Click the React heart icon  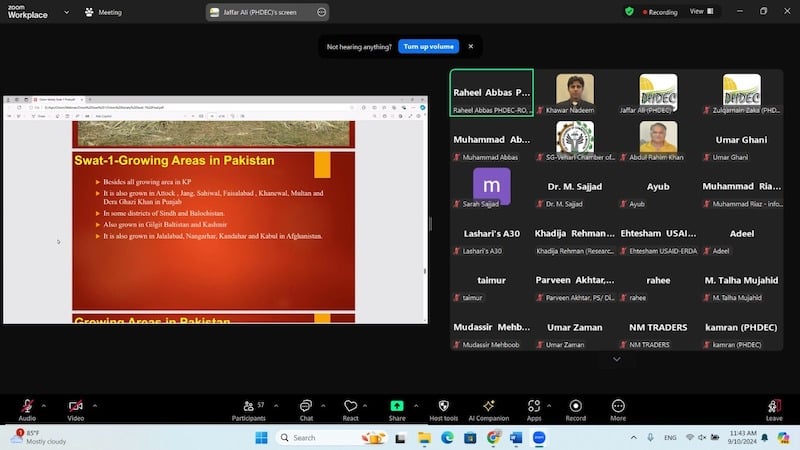(x=350, y=406)
